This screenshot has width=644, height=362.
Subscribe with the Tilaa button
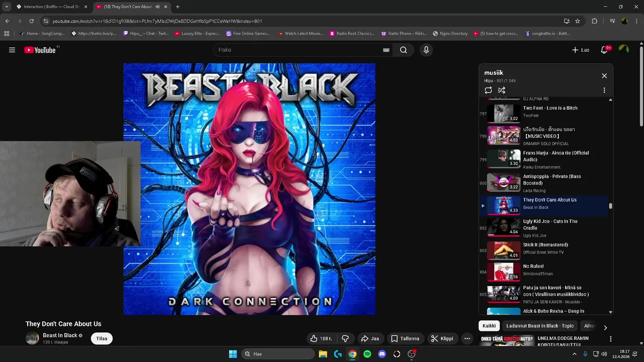click(102, 338)
